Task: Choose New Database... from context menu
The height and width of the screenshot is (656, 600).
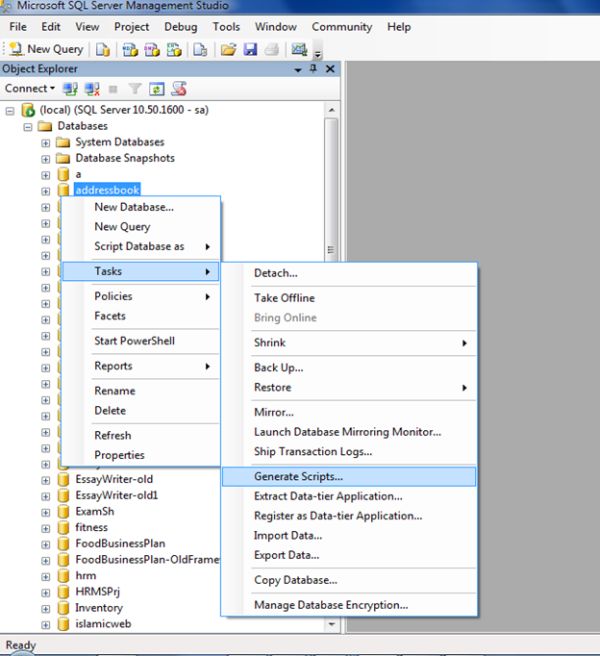Action: click(x=140, y=207)
